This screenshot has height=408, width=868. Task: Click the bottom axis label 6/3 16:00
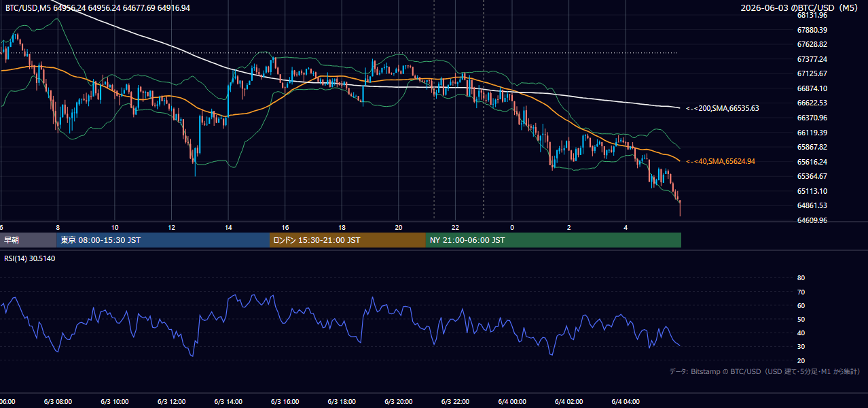tap(285, 402)
